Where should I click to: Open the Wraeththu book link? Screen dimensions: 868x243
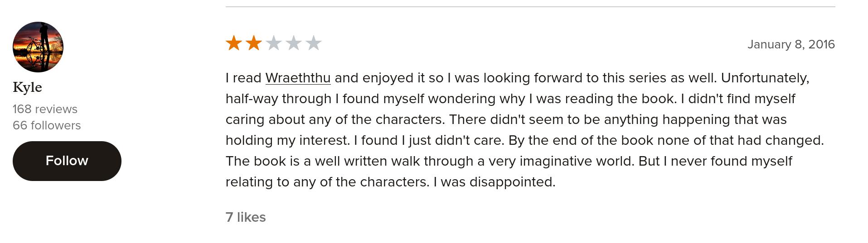click(x=298, y=78)
